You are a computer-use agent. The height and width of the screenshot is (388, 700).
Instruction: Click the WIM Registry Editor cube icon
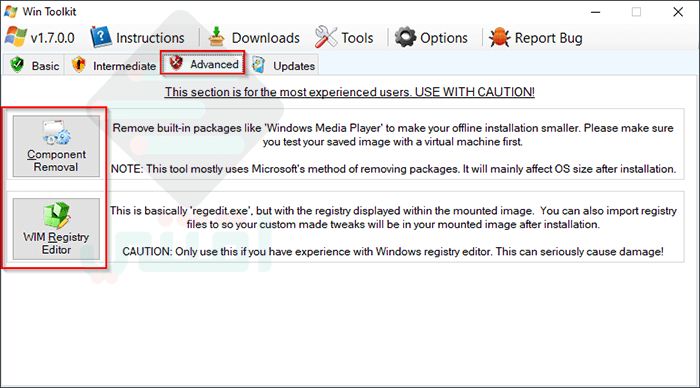(57, 215)
